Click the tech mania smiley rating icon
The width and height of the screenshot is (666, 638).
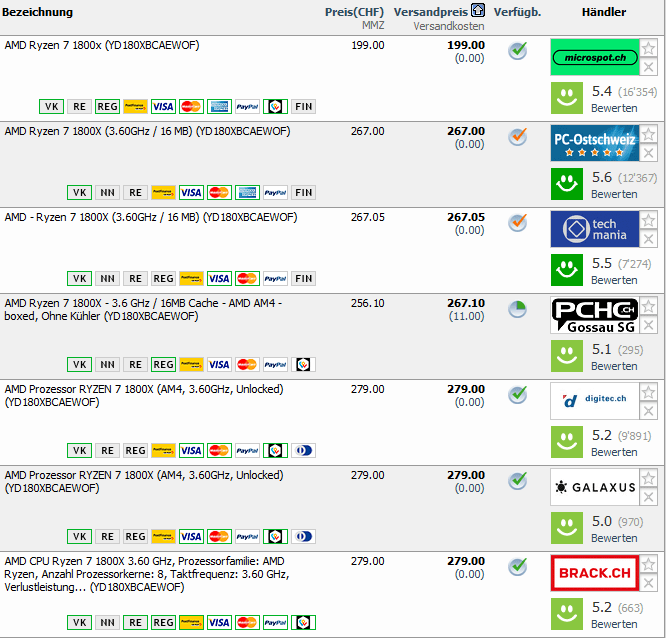567,270
